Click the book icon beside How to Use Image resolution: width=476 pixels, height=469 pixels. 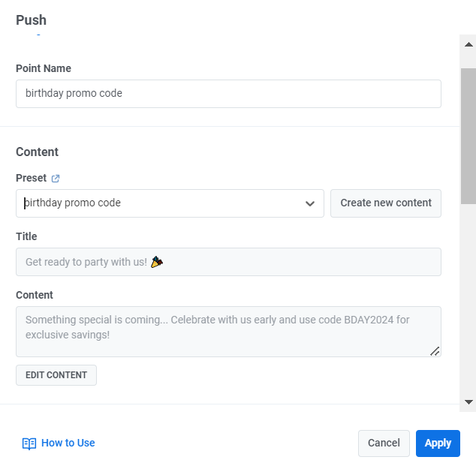point(29,443)
